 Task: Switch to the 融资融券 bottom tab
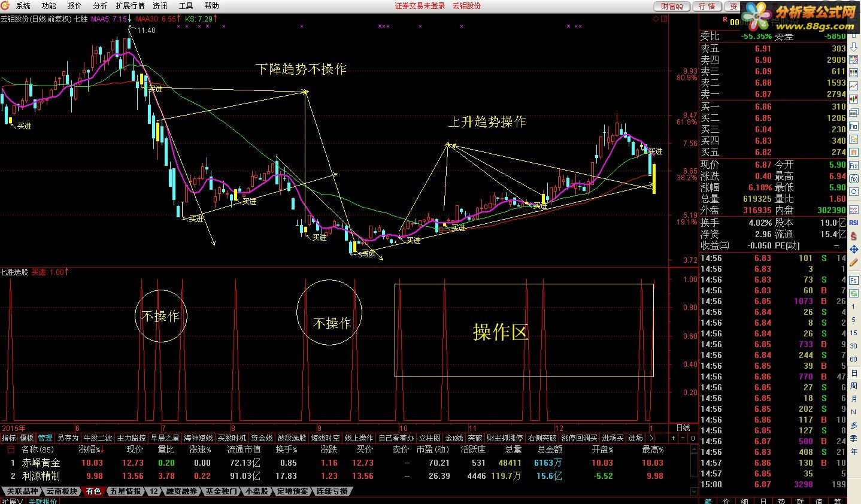pos(181,491)
